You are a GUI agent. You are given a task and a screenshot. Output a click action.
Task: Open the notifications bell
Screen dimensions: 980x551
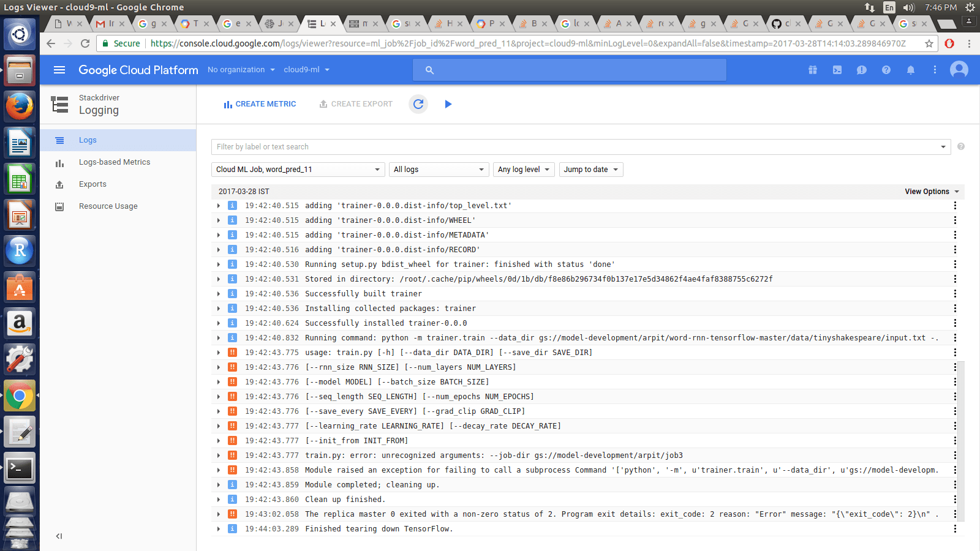click(x=911, y=70)
